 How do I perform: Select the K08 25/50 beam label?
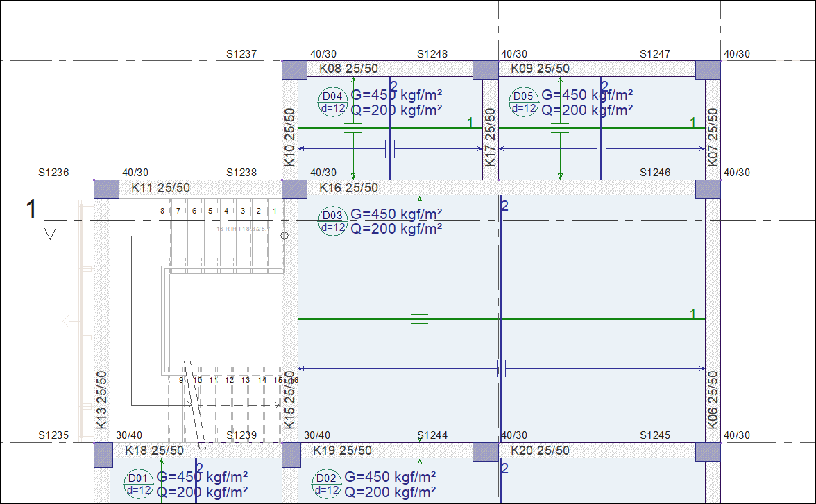pyautogui.click(x=348, y=69)
